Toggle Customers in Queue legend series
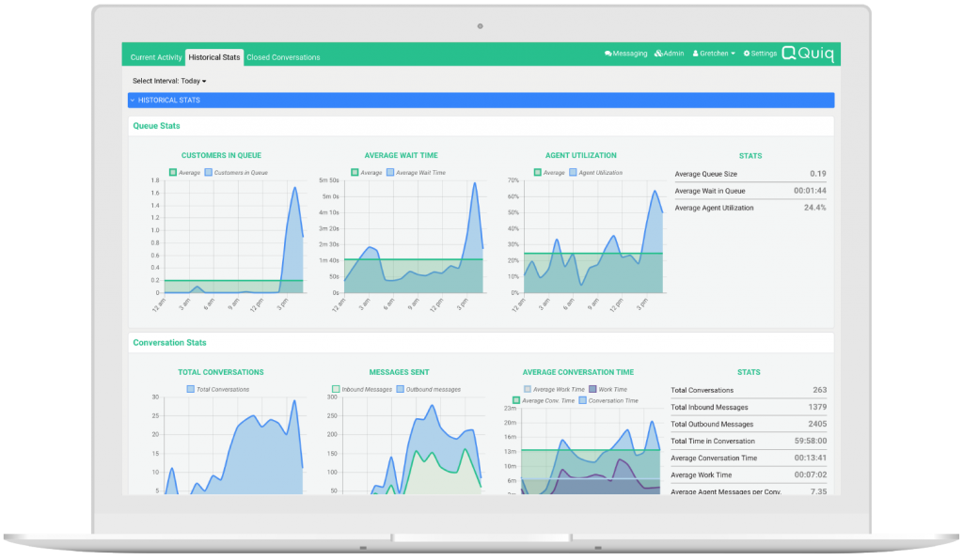 pyautogui.click(x=236, y=172)
